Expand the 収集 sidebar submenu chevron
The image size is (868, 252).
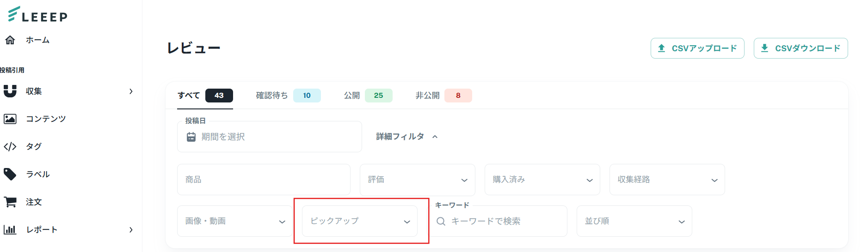pyautogui.click(x=131, y=91)
